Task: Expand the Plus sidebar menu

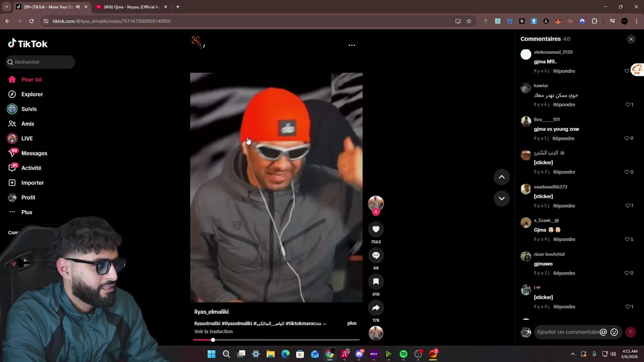Action: click(27, 212)
